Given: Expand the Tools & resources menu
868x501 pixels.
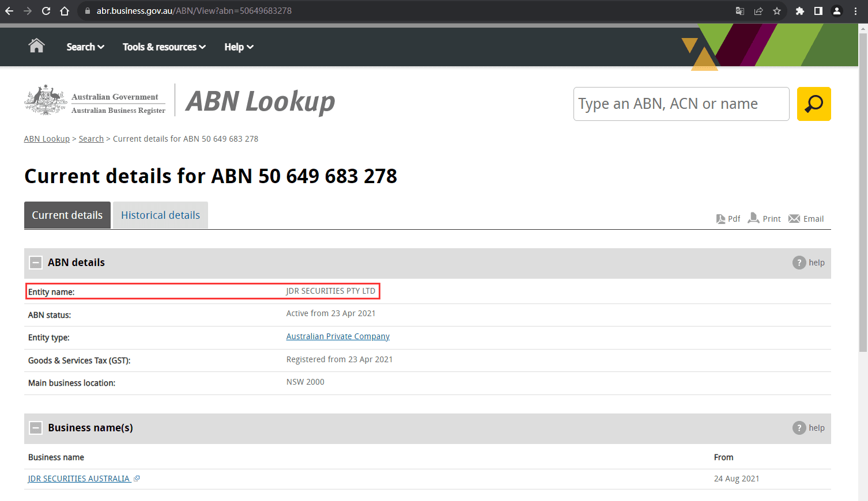Looking at the screenshot, I should point(164,47).
